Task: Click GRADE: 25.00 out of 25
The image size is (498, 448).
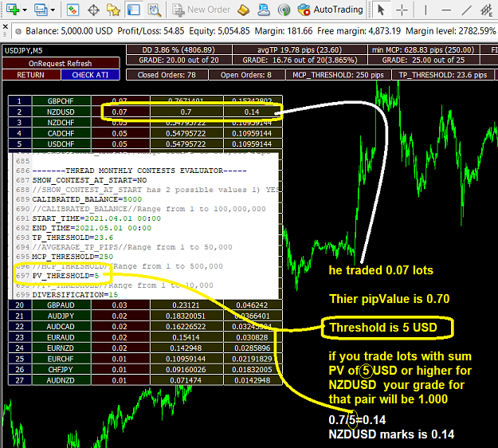Action: (423, 60)
